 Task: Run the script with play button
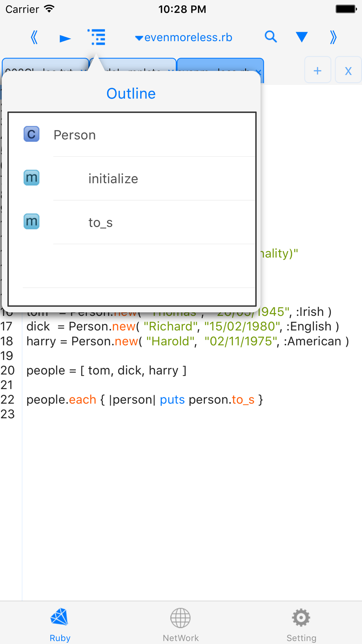(65, 38)
